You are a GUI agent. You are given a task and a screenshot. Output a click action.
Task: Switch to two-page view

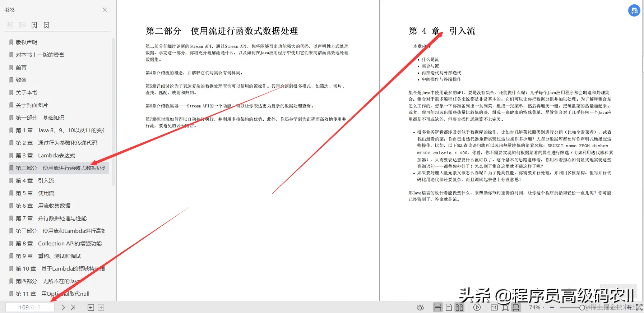[459, 307]
